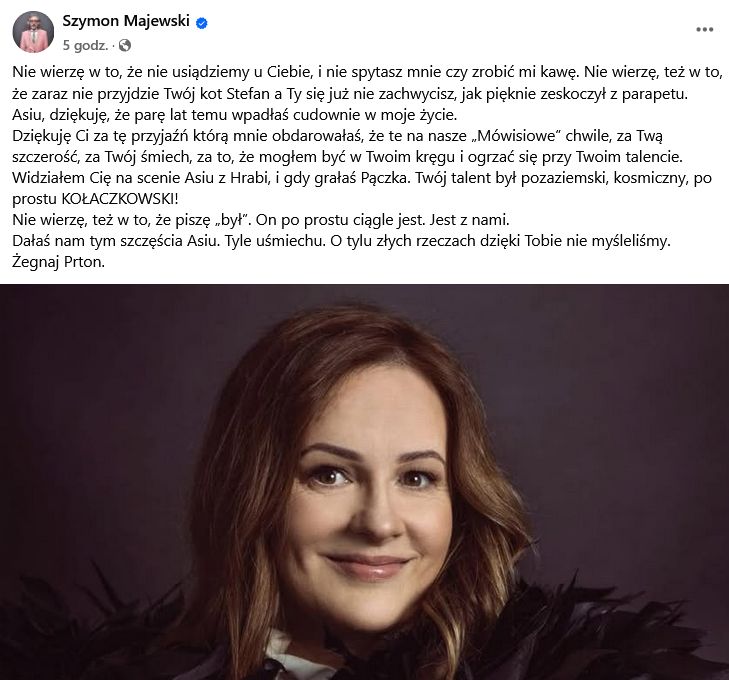Click the opening words "Nie wierzę w to"
The image size is (729, 680).
[x=67, y=72]
